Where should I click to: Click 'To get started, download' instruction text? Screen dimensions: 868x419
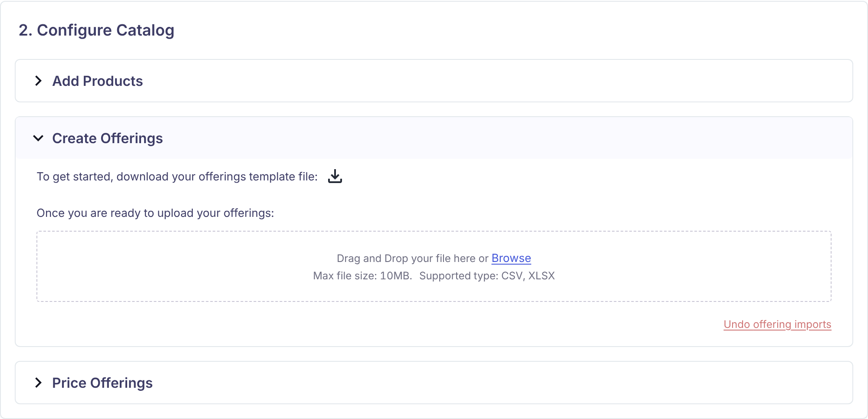(x=177, y=177)
